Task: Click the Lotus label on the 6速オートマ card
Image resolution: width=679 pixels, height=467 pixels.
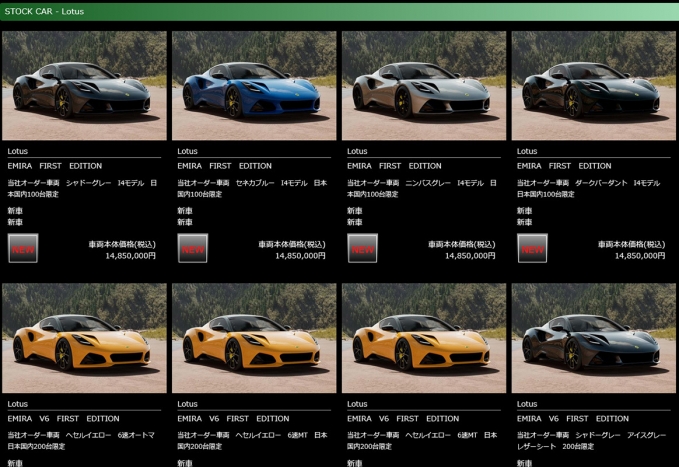Action: (x=17, y=404)
